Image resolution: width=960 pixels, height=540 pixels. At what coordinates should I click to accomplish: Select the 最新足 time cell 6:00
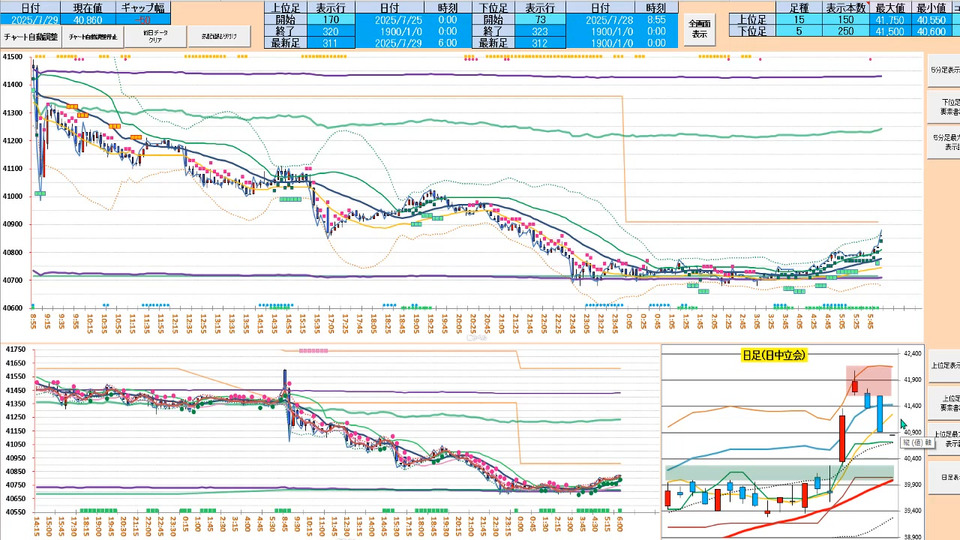coord(448,43)
